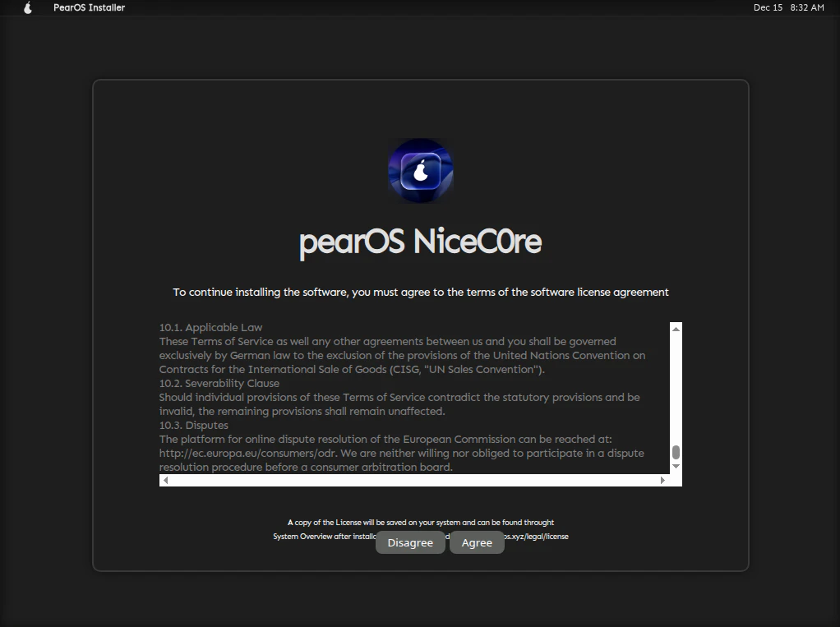Viewport: 840px width, 627px height.
Task: Click the "A copy of the License" note
Action: click(421, 522)
